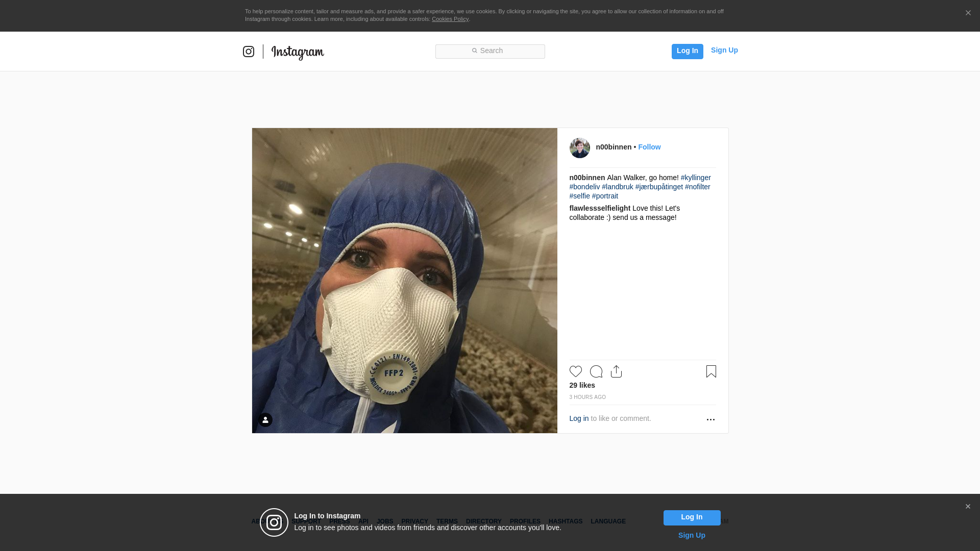The height and width of the screenshot is (551, 980).
Task: Open n00binnen profile avatar
Action: (x=579, y=148)
